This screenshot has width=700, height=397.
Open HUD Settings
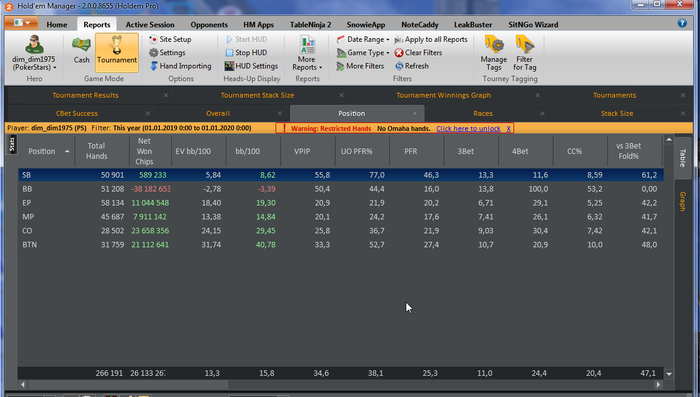point(251,66)
